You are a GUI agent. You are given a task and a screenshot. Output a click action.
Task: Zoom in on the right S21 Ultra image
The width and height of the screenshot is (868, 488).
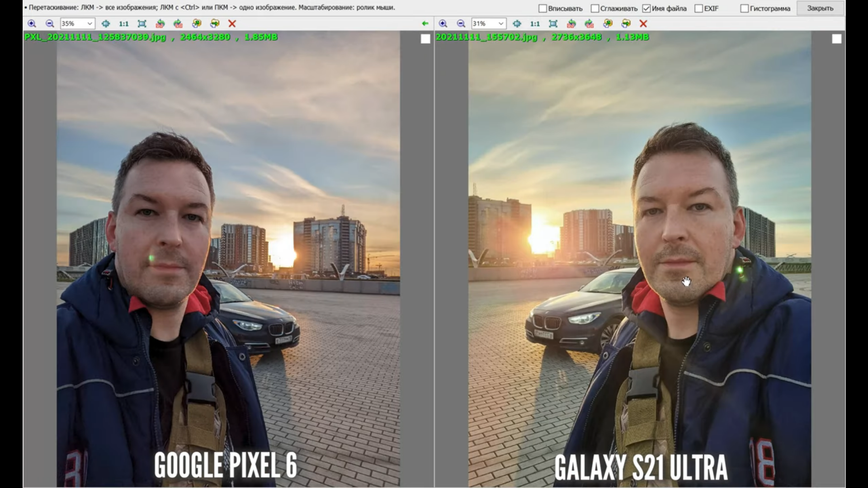443,23
